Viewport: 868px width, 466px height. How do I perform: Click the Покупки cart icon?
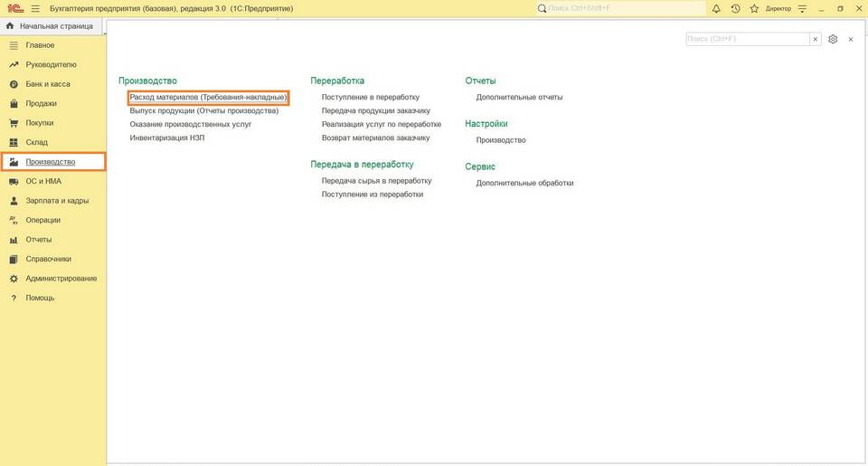point(14,122)
